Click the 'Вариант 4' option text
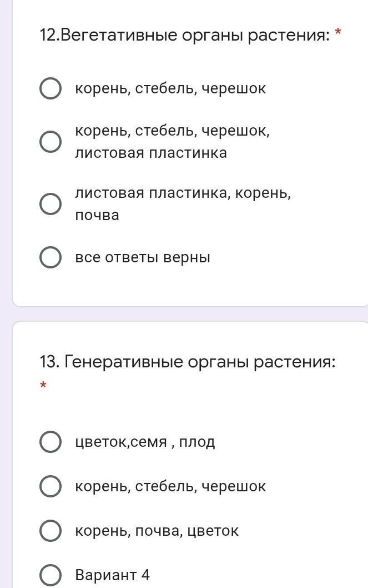368x588 pixels. click(112, 575)
